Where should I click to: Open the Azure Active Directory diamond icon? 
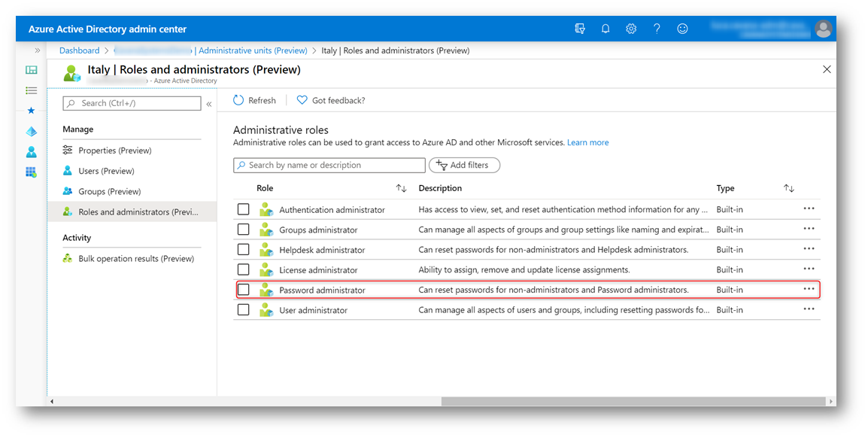(x=32, y=131)
